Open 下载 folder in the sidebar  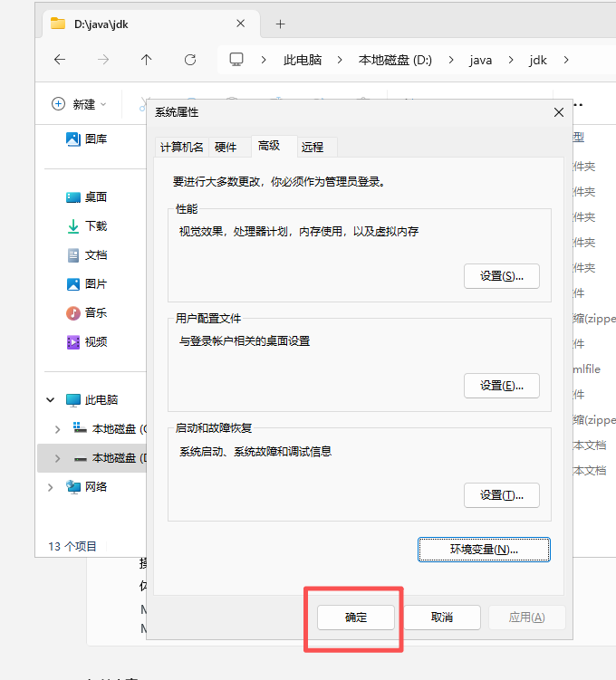pyautogui.click(x=86, y=226)
